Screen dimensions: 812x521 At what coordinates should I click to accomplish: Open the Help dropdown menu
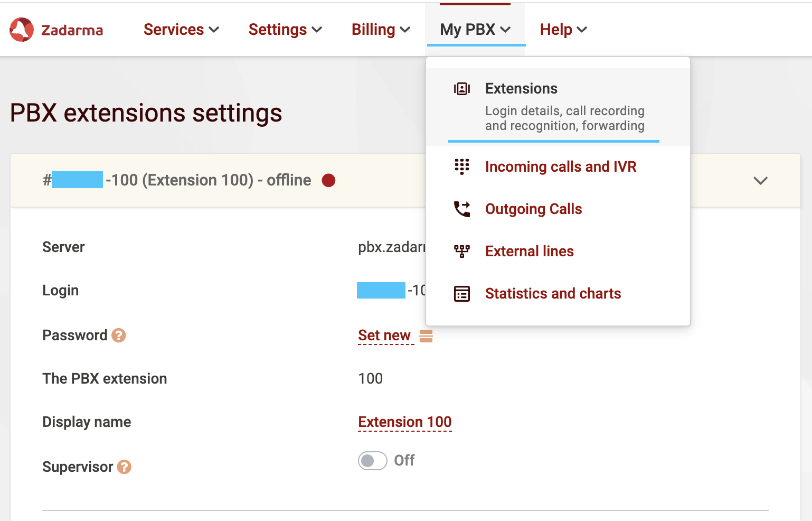pyautogui.click(x=563, y=30)
